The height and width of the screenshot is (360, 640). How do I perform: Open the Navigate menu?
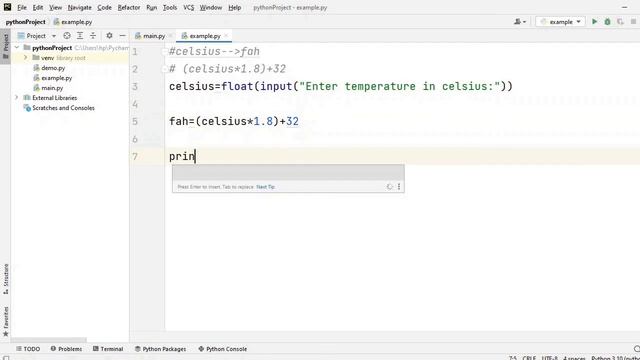pyautogui.click(x=80, y=7)
